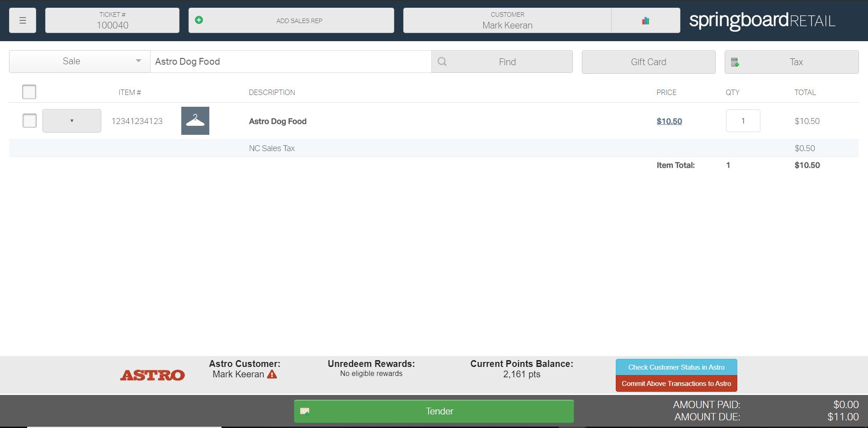Click the Astro Customer Mark Keeran name
Viewport: 868px width, 428px height.
[x=238, y=374]
